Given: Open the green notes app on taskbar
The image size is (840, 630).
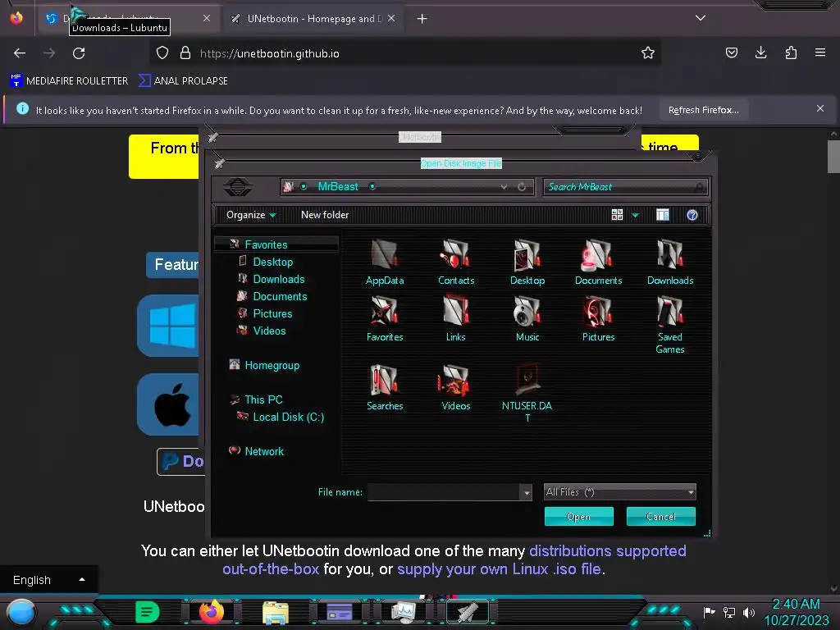Looking at the screenshot, I should [x=148, y=612].
